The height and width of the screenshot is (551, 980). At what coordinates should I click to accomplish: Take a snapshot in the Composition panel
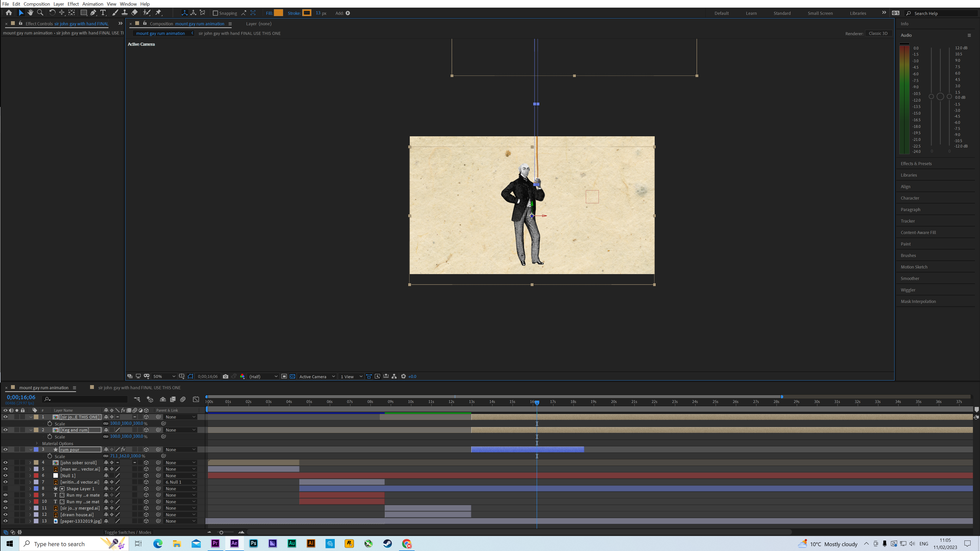(x=226, y=376)
